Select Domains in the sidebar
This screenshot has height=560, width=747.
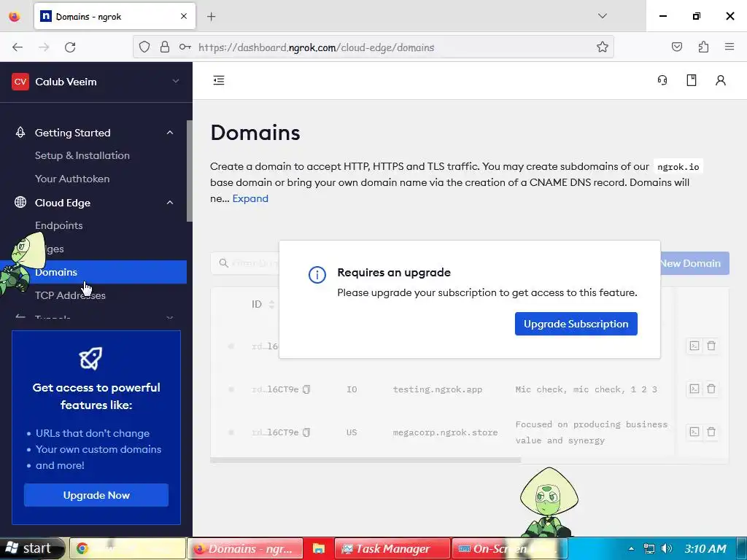tap(93, 272)
